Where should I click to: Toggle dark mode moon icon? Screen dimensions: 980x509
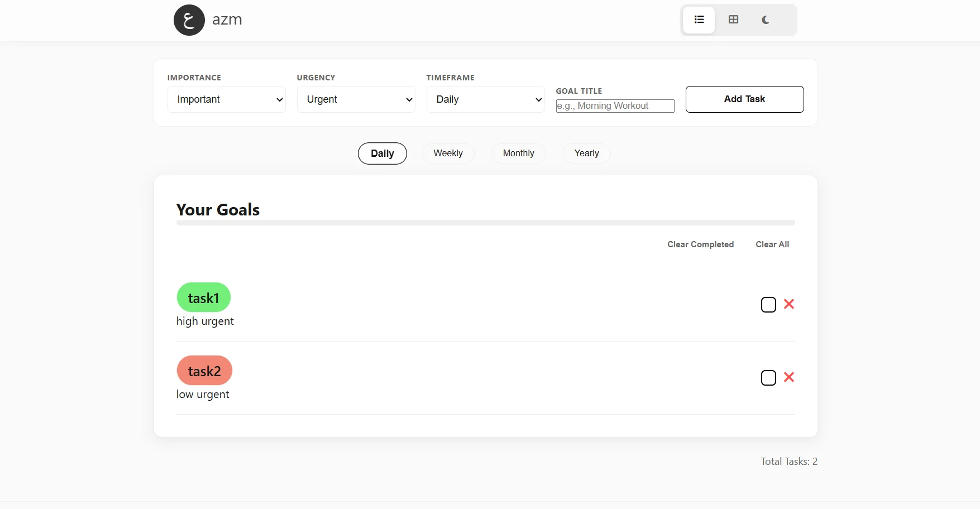(765, 20)
